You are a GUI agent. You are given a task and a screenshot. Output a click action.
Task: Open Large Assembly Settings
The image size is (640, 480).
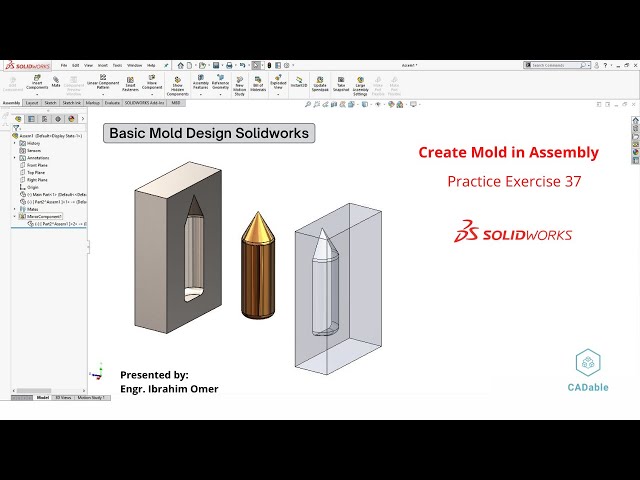360,86
